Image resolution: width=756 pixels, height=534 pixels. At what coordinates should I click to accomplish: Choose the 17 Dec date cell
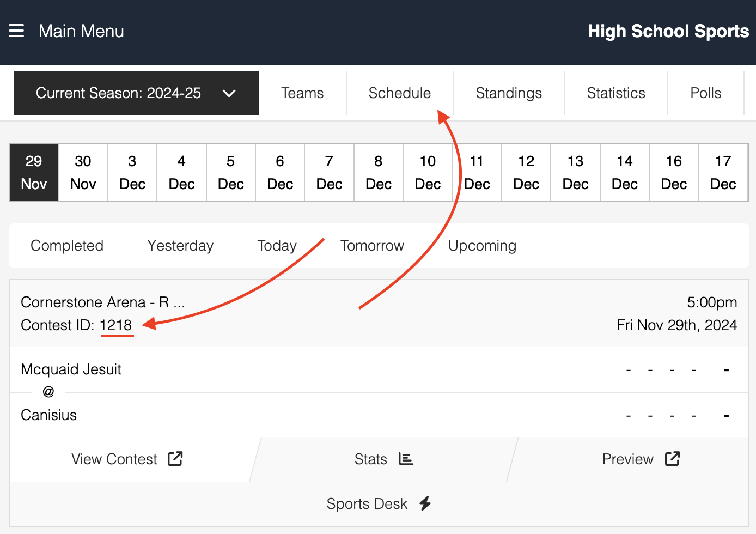[723, 173]
